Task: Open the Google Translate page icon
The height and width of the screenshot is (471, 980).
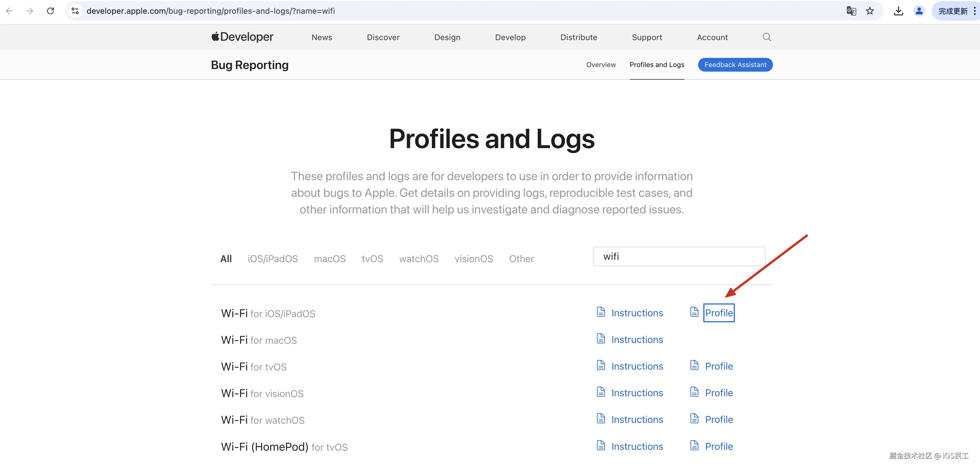Action: point(851,11)
